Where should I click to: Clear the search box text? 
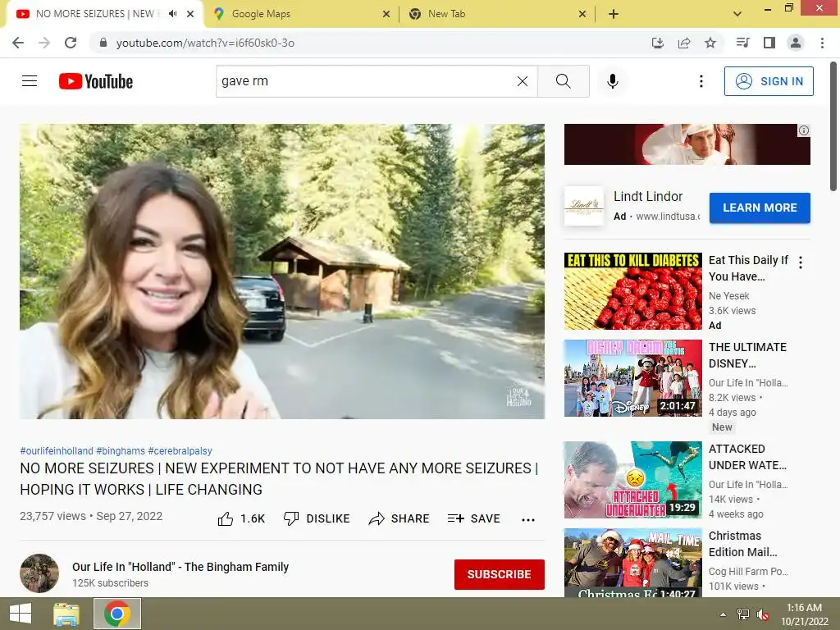523,81
